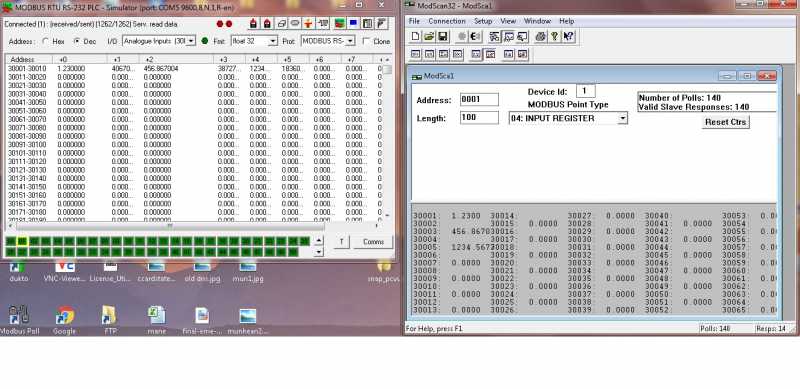Viewport: 800px width, 389px height.
Task: Click the horizontal scrollbar of simulator table
Action: tap(170, 226)
